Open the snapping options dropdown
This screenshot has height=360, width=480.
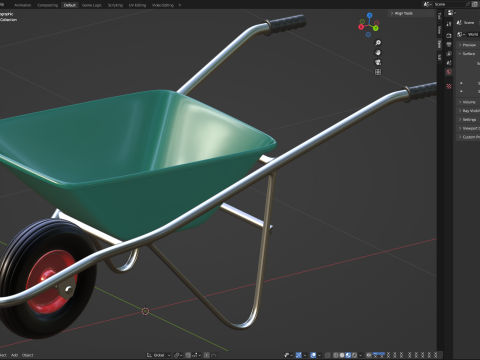[196, 355]
